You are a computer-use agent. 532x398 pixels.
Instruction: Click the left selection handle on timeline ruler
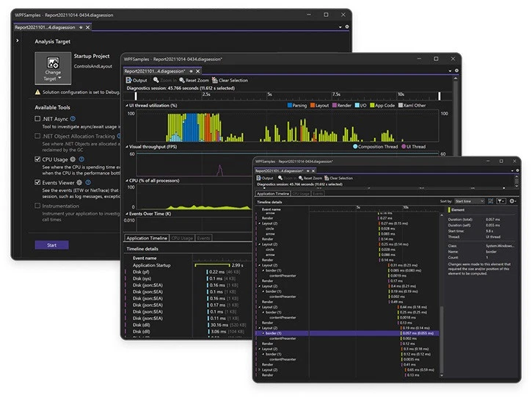pos(136,95)
